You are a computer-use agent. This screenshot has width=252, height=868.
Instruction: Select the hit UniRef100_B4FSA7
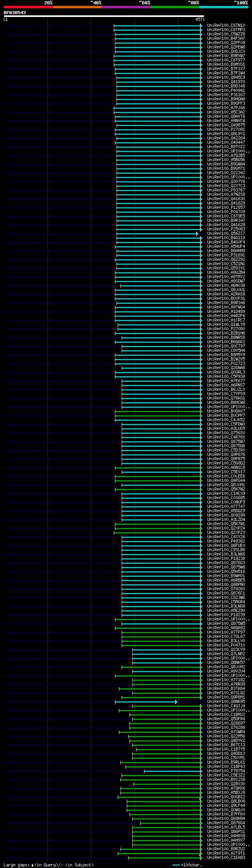(226, 38)
